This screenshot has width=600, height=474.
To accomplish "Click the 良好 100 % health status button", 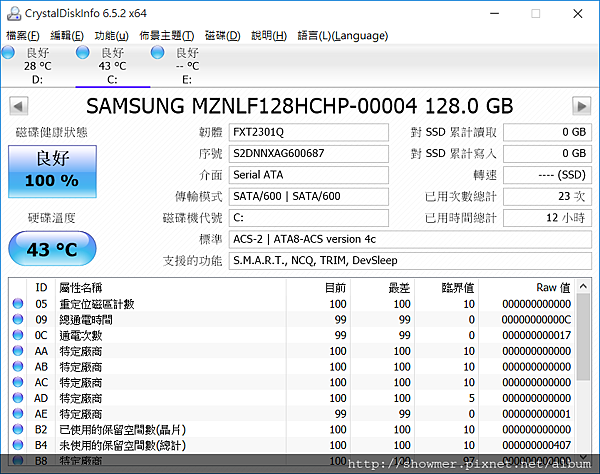I will pos(52,171).
